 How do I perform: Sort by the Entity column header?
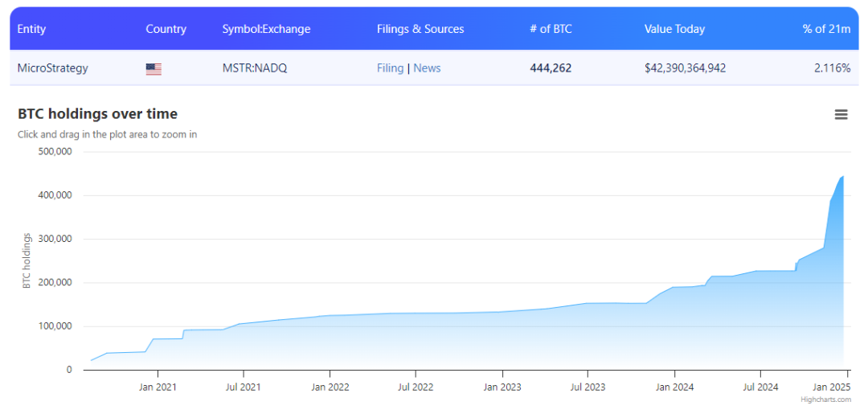[32, 29]
